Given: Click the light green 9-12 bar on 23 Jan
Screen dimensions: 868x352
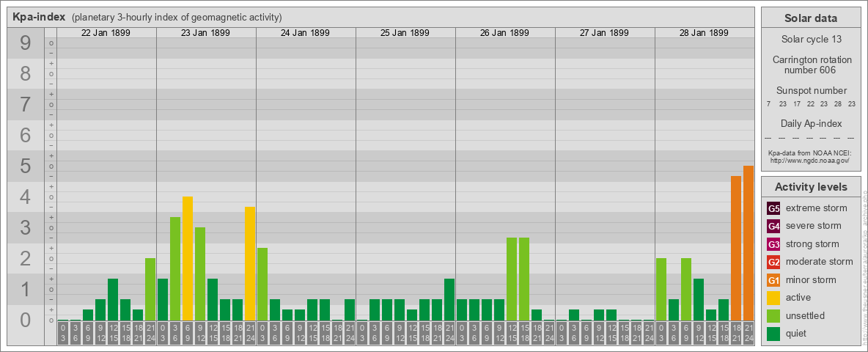Looking at the screenshot, I should [200, 274].
